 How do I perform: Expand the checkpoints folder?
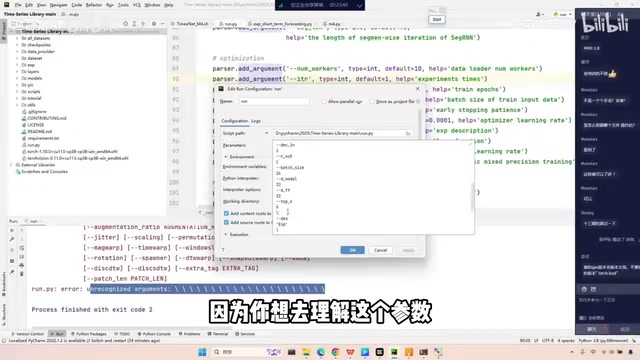pyautogui.click(x=17, y=45)
